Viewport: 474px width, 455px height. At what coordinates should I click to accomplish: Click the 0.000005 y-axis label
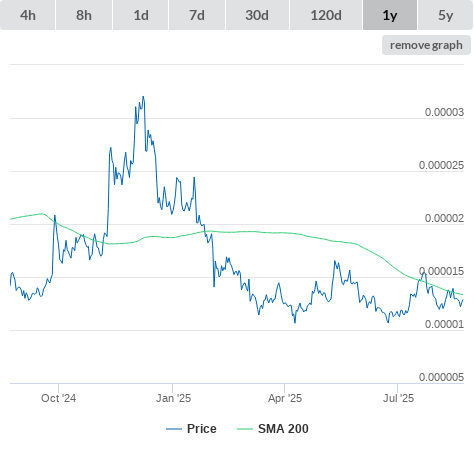[441, 377]
